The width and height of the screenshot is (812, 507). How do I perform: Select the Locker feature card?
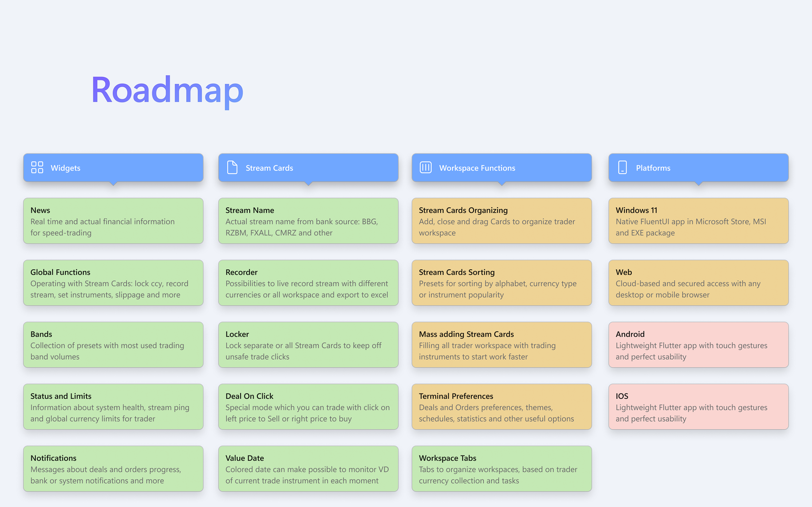click(308, 345)
